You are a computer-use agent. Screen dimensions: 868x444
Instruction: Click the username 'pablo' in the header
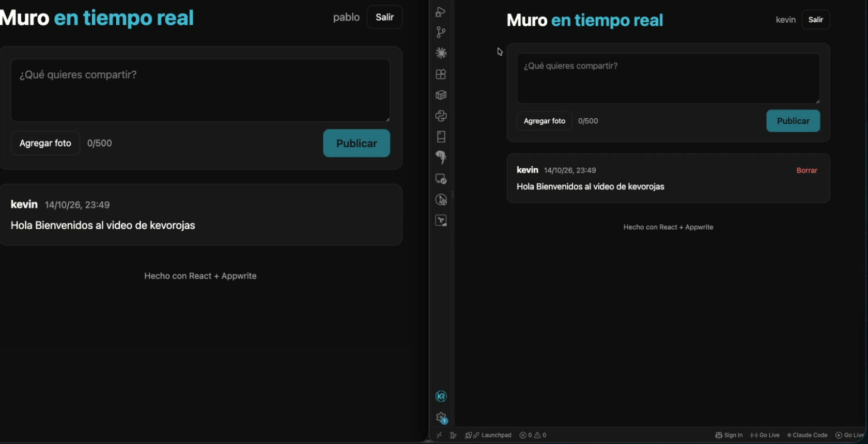(346, 17)
